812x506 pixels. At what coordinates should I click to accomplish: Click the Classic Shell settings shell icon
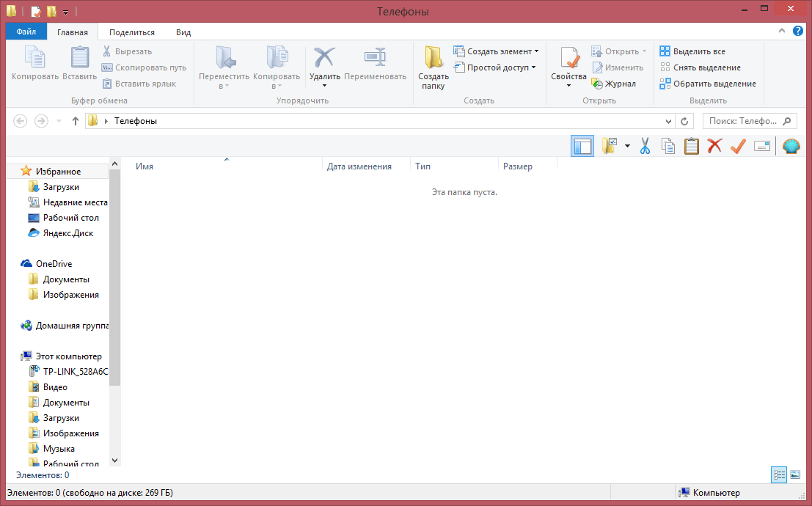[791, 147]
